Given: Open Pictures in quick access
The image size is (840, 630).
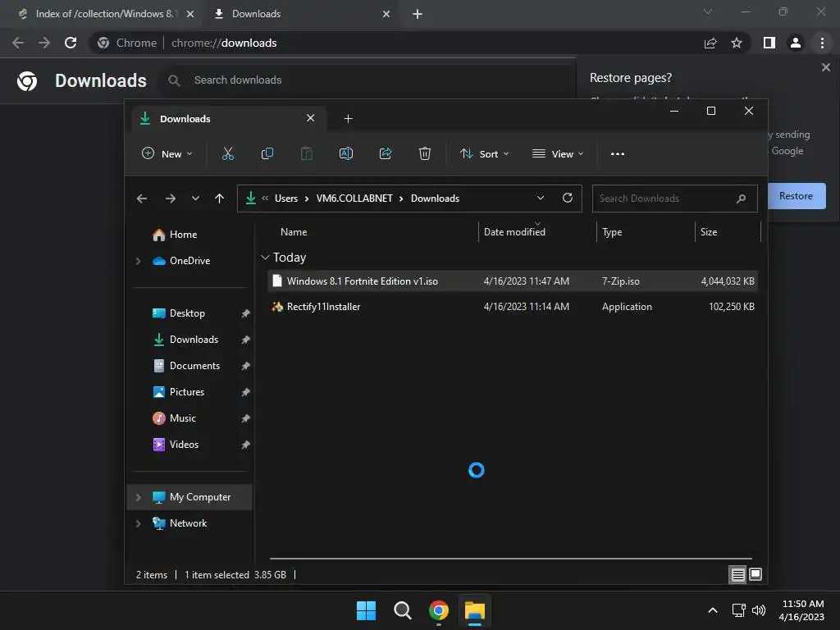Looking at the screenshot, I should (x=186, y=392).
